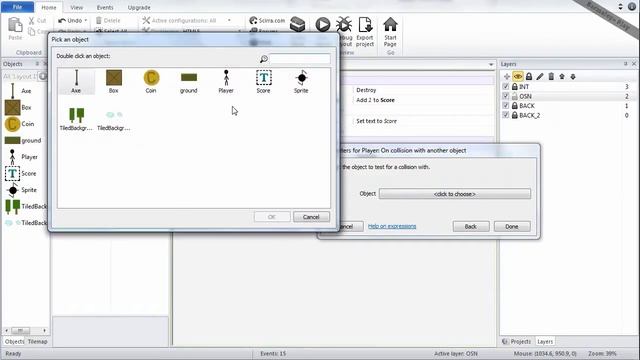The width and height of the screenshot is (640, 360).
Task: Move layer down with the down arrow icon
Action: [x=573, y=76]
